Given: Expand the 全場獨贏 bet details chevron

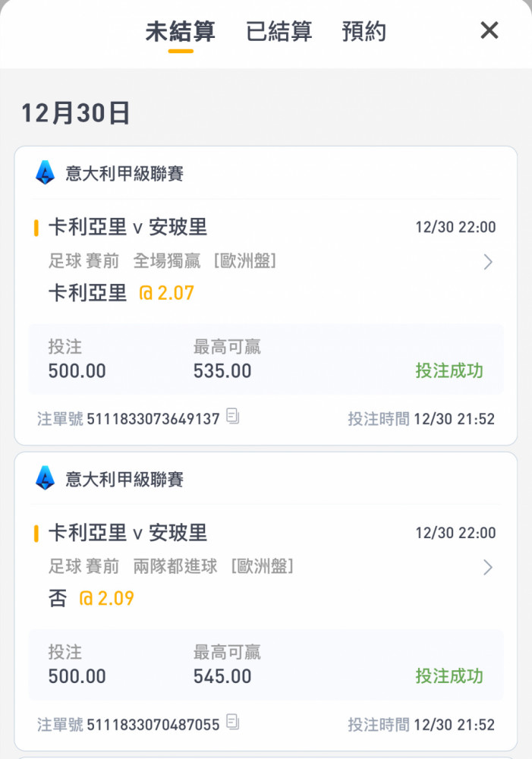Looking at the screenshot, I should (488, 262).
